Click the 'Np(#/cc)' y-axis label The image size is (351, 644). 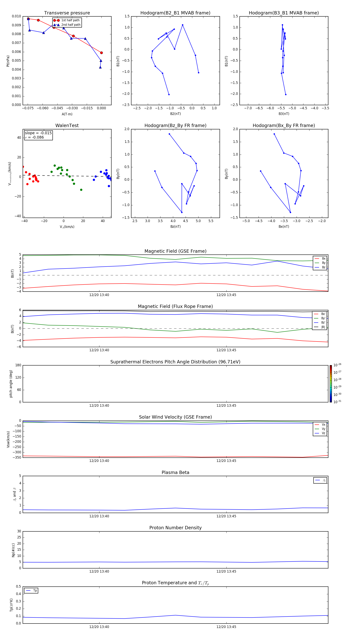tap(13, 550)
